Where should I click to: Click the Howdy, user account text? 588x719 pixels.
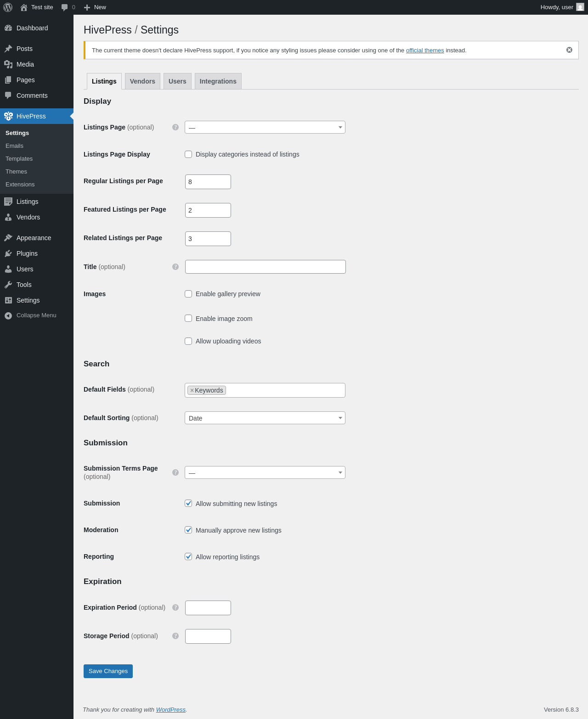pyautogui.click(x=557, y=7)
